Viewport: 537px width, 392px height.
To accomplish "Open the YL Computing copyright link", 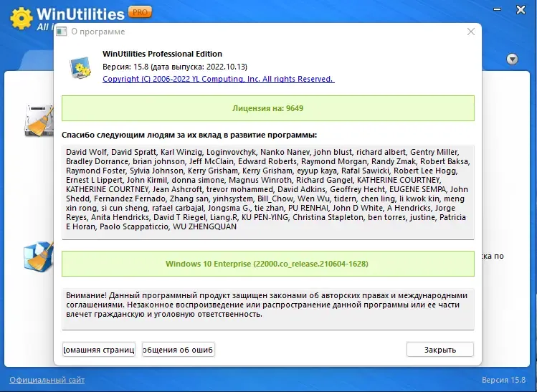I will click(x=219, y=79).
